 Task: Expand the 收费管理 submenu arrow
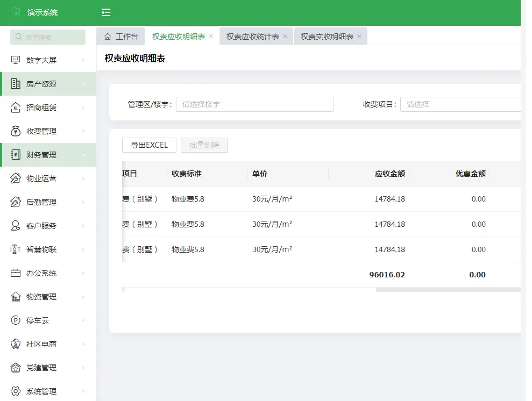tap(83, 131)
